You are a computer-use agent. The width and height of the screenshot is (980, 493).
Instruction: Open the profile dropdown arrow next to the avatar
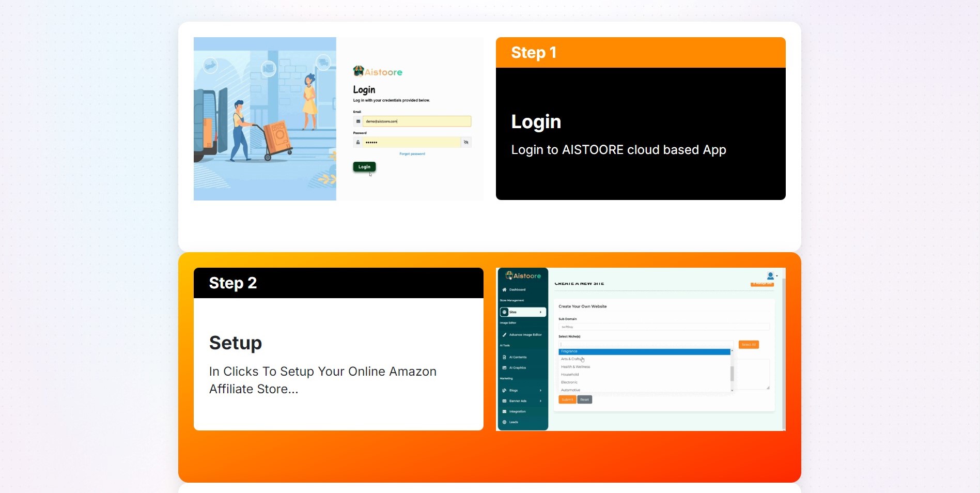[776, 276]
